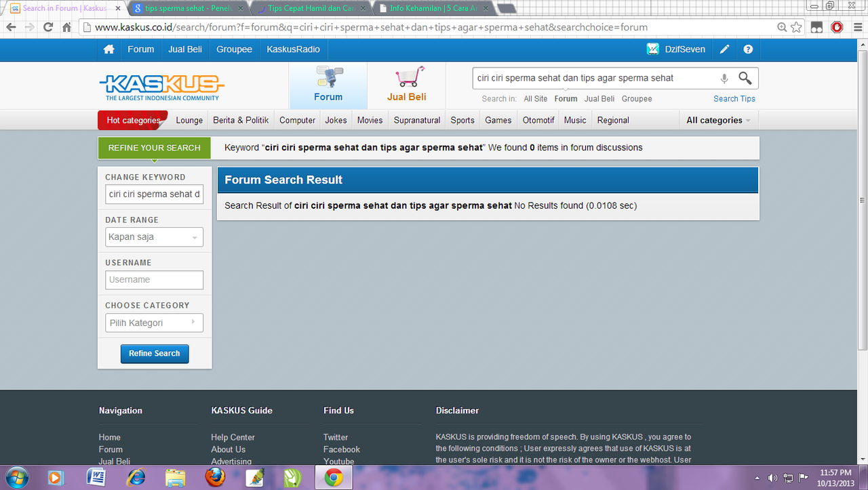
Task: Open the Adblock stop-hand extension icon
Action: pyautogui.click(x=837, y=27)
